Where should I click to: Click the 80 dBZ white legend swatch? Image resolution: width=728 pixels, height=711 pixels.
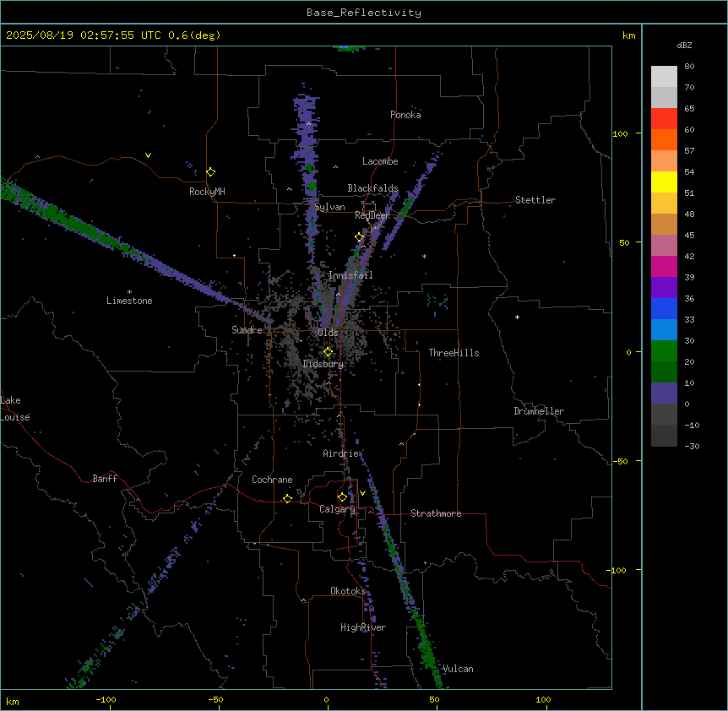coord(664,77)
